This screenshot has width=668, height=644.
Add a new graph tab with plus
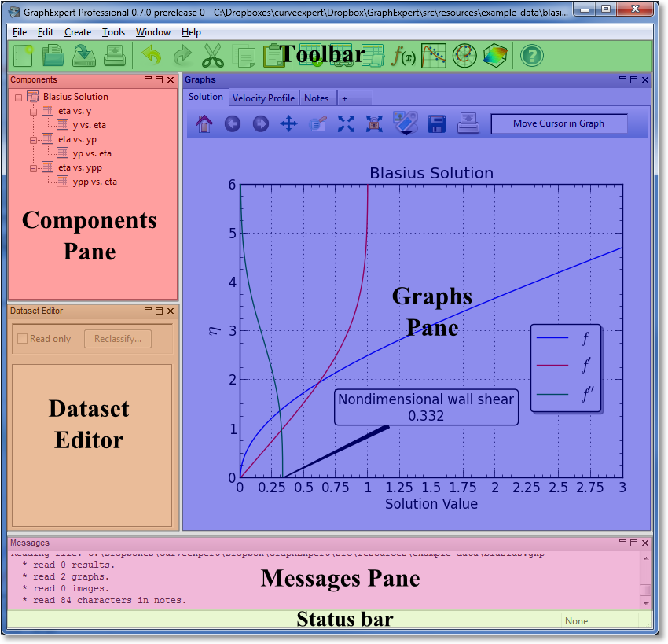click(x=355, y=98)
